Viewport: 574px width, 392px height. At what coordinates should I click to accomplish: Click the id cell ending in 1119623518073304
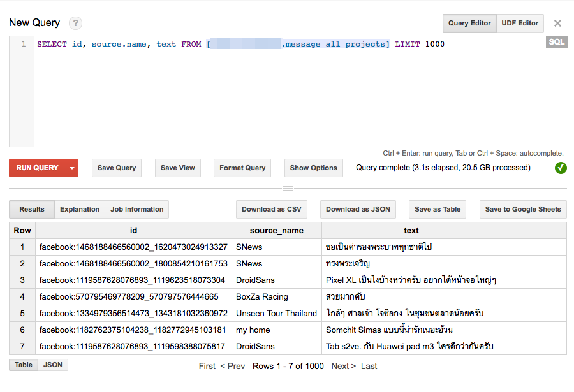(134, 280)
